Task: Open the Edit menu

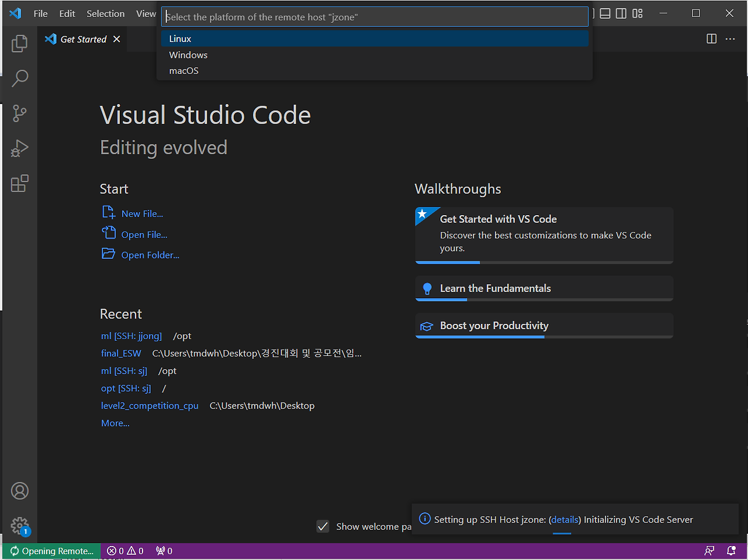Action: pyautogui.click(x=67, y=13)
